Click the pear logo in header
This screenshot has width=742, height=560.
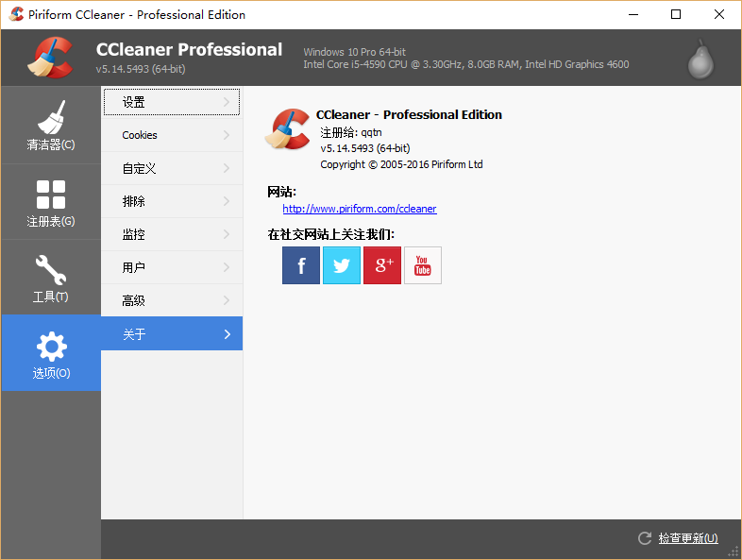pos(701,59)
